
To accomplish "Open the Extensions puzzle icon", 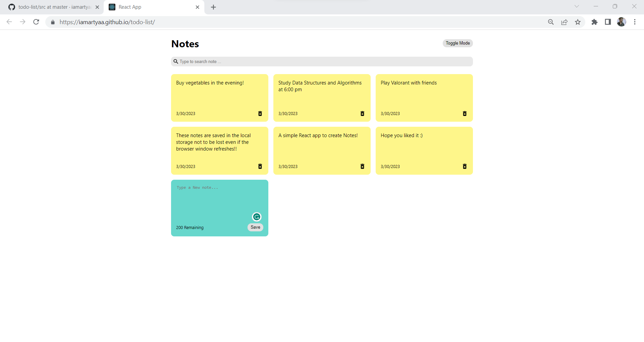I will 594,22.
